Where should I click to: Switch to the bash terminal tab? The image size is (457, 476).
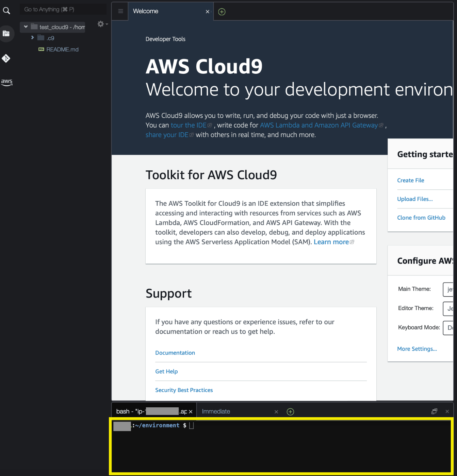coord(151,412)
